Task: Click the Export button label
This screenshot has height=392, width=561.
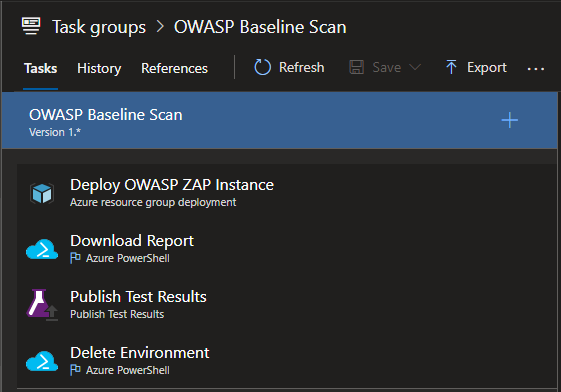Action: tap(487, 68)
